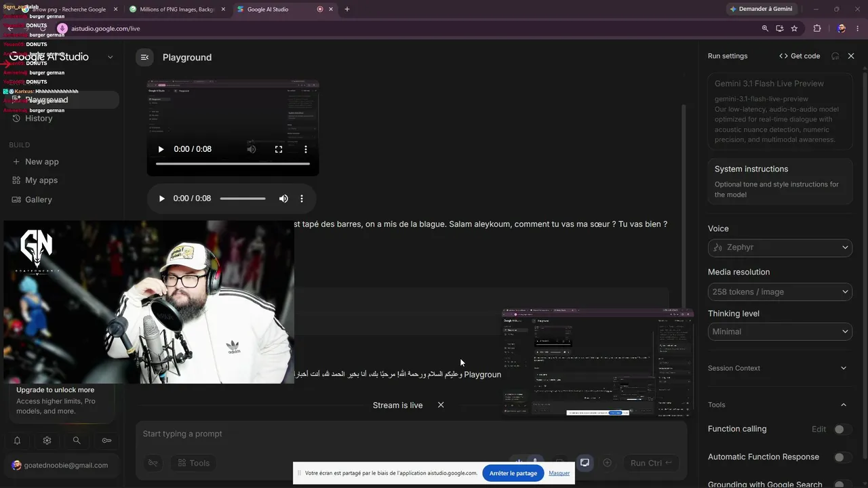Image resolution: width=868 pixels, height=488 pixels.
Task: Select the Google AI Studio browser tab
Action: pos(285,9)
